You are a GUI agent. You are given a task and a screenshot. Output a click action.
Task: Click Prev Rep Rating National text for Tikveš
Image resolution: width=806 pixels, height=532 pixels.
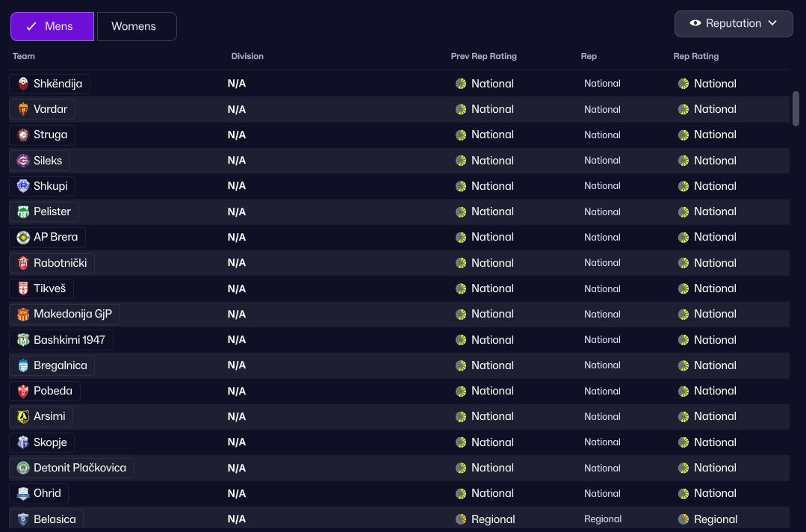coord(492,288)
